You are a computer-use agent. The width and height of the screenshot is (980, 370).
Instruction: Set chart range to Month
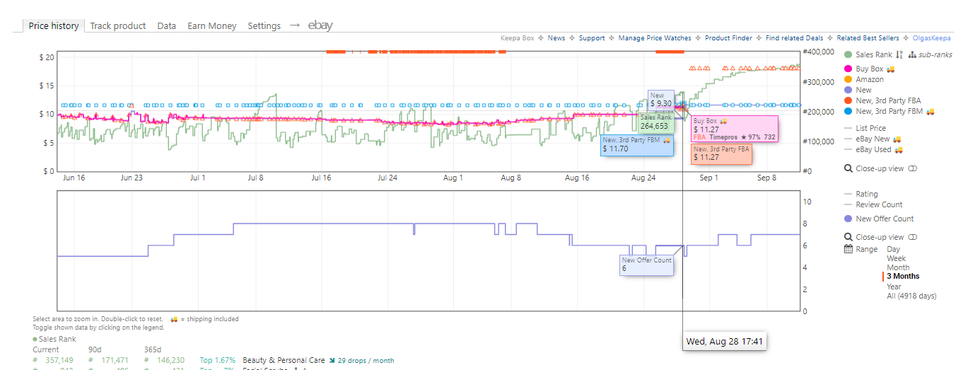pos(898,267)
